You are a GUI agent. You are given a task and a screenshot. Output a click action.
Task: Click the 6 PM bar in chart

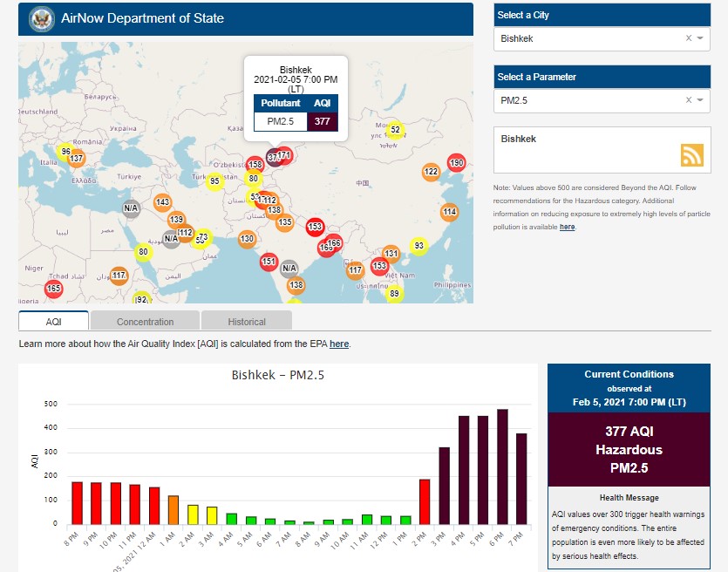coord(502,466)
